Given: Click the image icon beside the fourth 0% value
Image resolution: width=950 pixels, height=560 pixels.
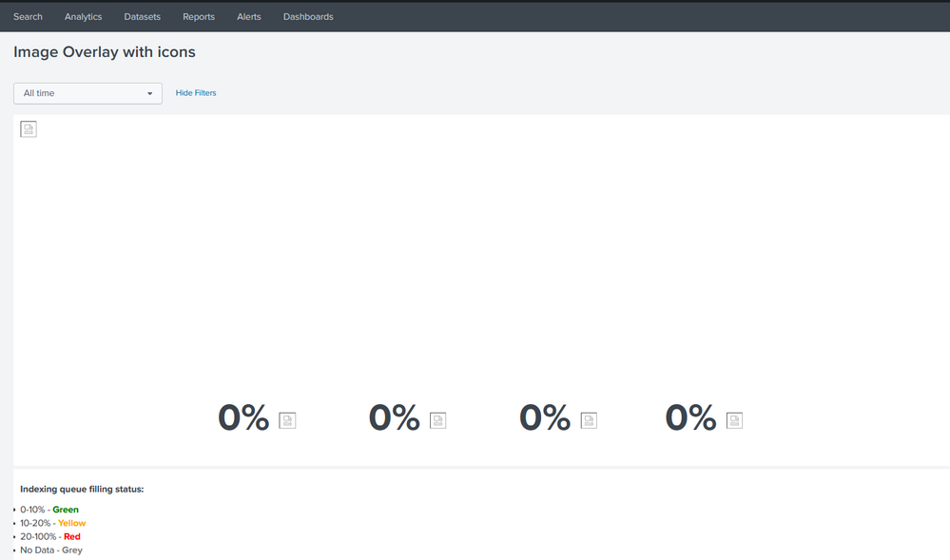Looking at the screenshot, I should (x=734, y=420).
